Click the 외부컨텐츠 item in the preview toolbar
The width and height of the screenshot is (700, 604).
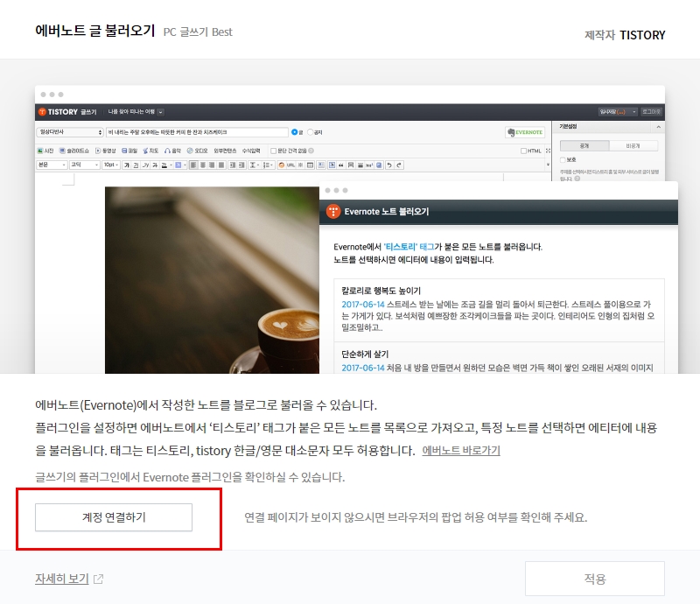(x=225, y=151)
